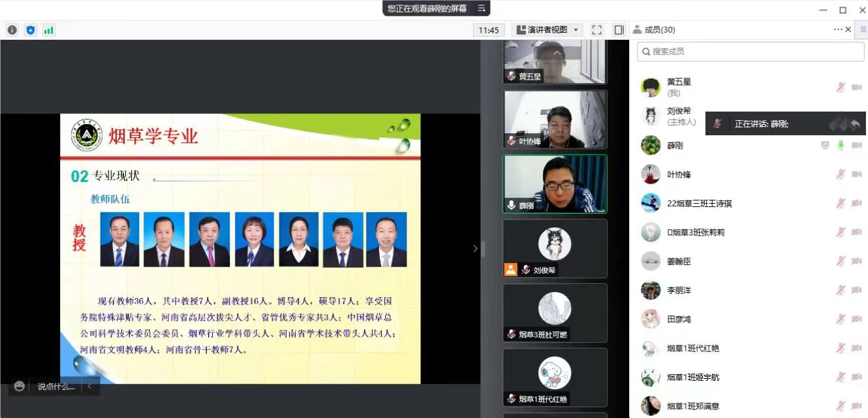Click the meeting security shield icon

[30, 29]
